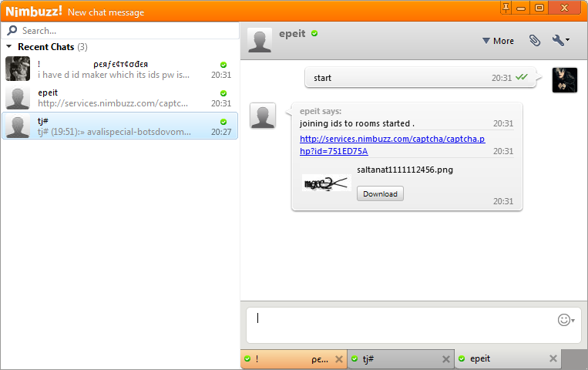Open the wrench settings dropdown
Image resolution: width=588 pixels, height=370 pixels.
pos(560,40)
